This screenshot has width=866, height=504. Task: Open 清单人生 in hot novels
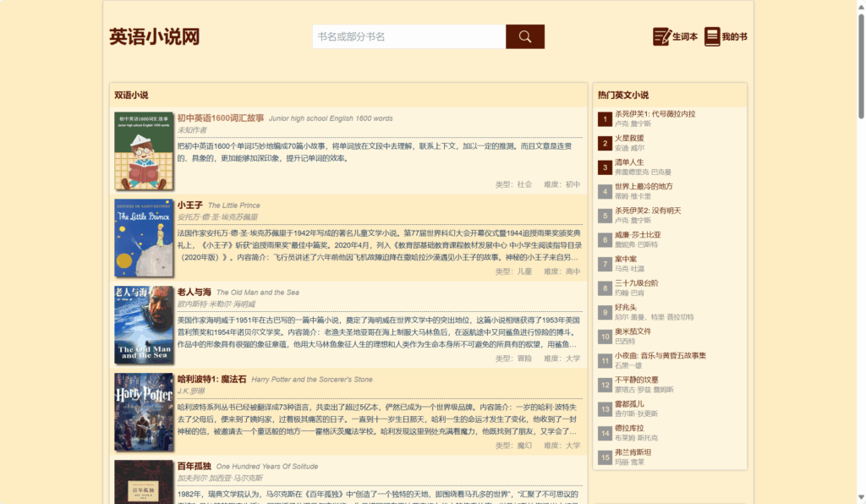pos(629,162)
